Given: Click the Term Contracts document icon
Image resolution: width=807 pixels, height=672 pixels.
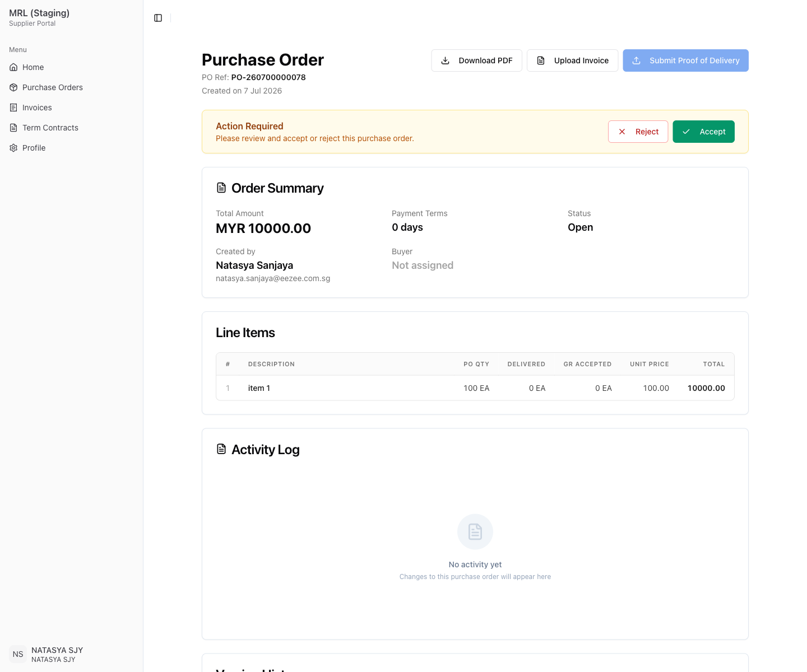Looking at the screenshot, I should (x=13, y=128).
